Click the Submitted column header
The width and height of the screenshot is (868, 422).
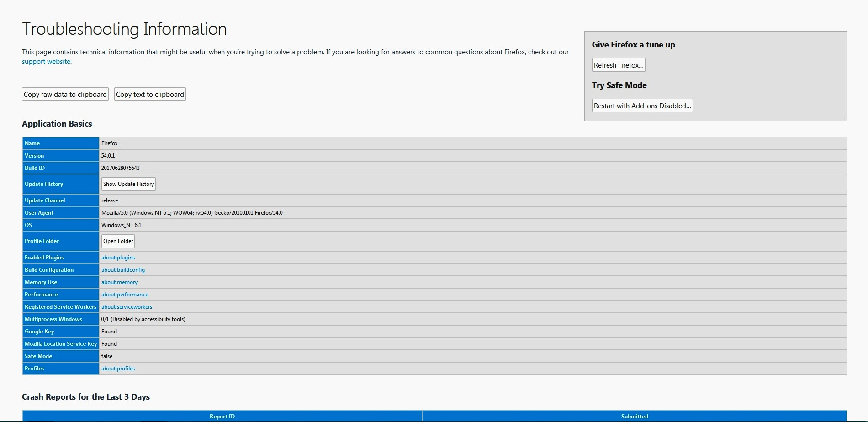(635, 416)
